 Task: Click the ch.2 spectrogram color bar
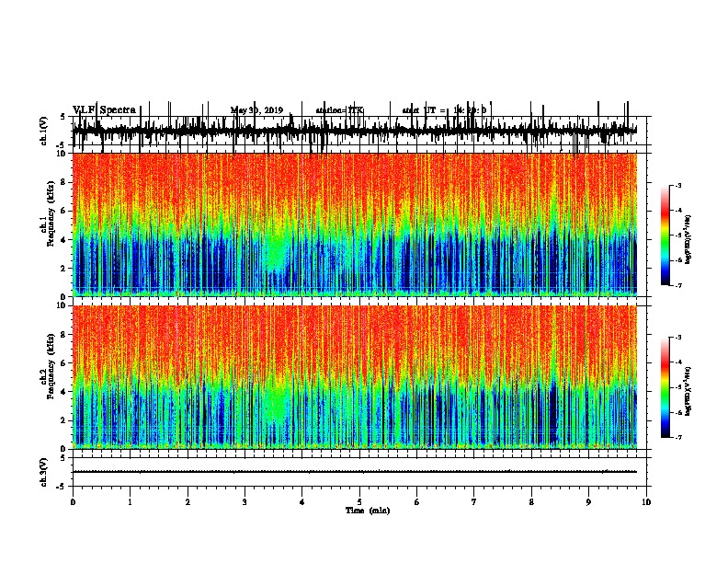click(665, 387)
